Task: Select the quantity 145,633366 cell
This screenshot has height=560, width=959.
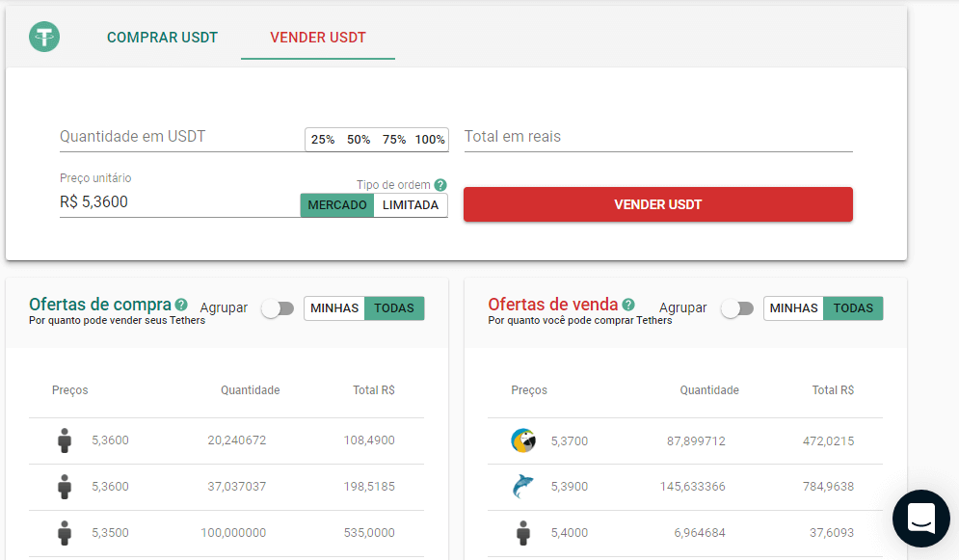Action: coord(693,487)
